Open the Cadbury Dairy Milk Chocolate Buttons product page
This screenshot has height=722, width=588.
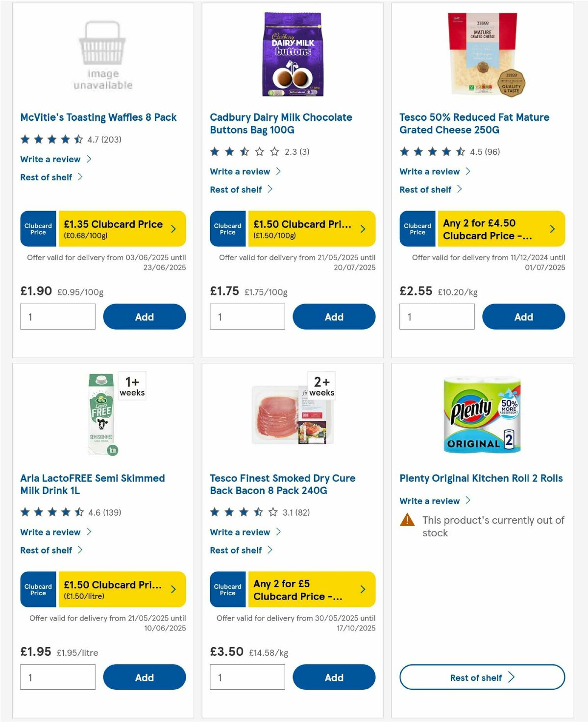[x=280, y=123]
